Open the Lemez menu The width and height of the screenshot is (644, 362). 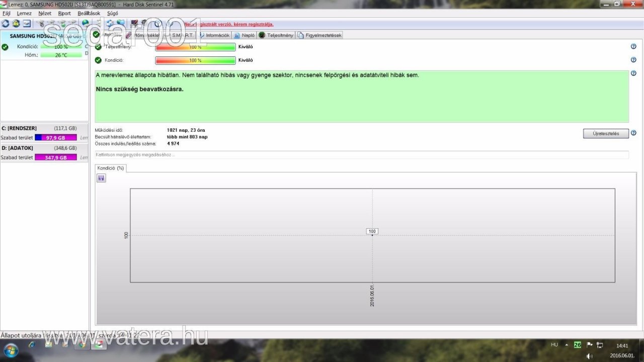24,14
